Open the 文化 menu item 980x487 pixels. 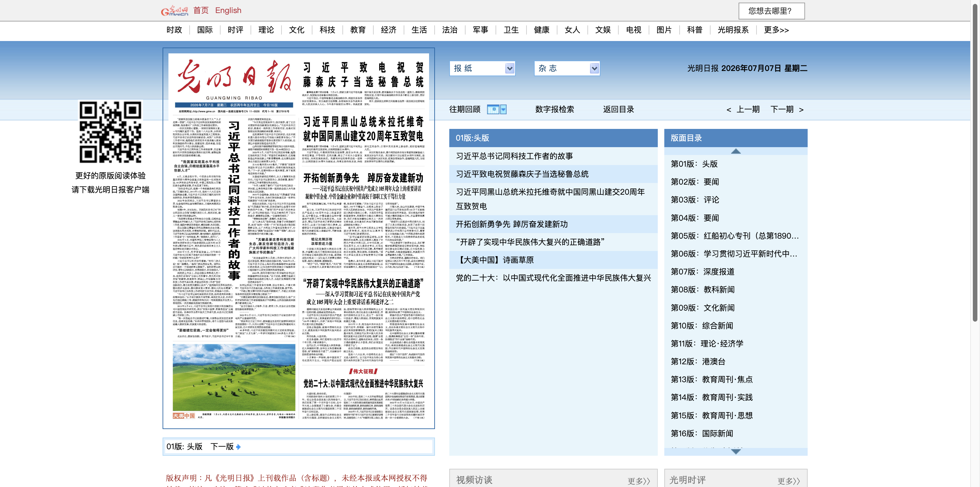click(x=297, y=30)
